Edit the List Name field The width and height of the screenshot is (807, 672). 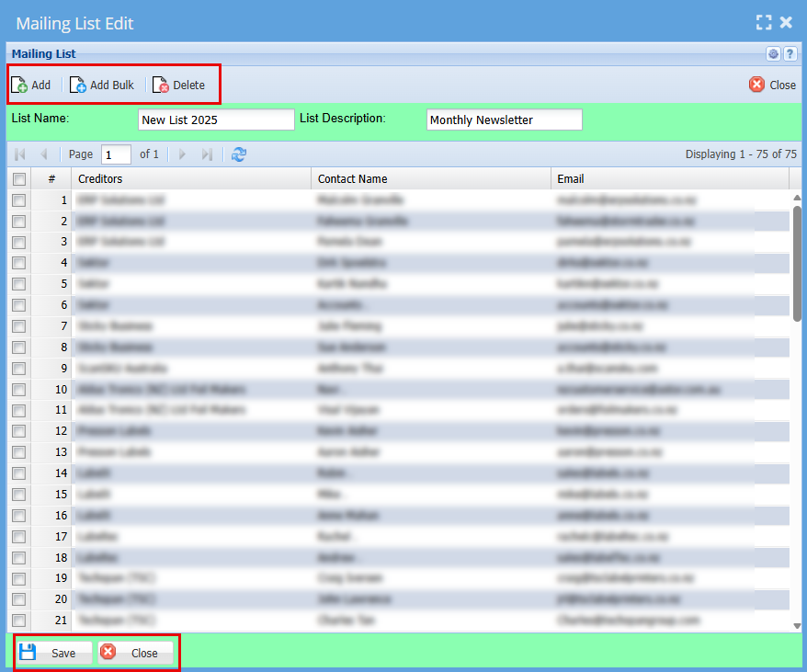(x=216, y=120)
